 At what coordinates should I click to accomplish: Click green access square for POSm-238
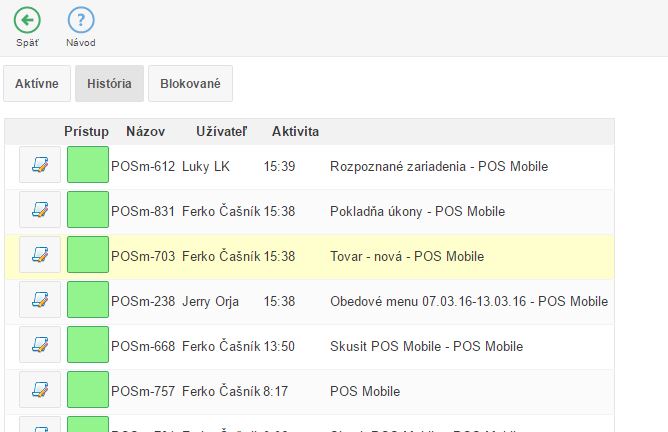(x=88, y=301)
